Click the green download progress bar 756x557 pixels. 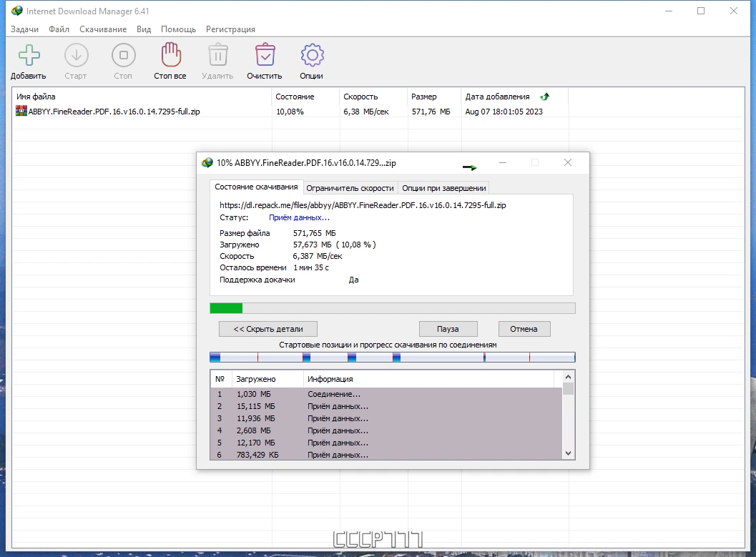pyautogui.click(x=393, y=308)
